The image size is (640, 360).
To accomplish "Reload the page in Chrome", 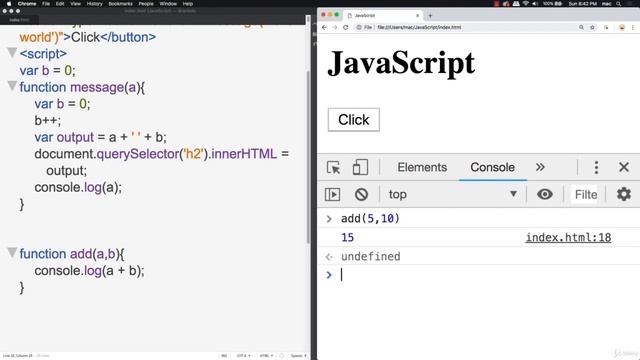I will pyautogui.click(x=346, y=27).
